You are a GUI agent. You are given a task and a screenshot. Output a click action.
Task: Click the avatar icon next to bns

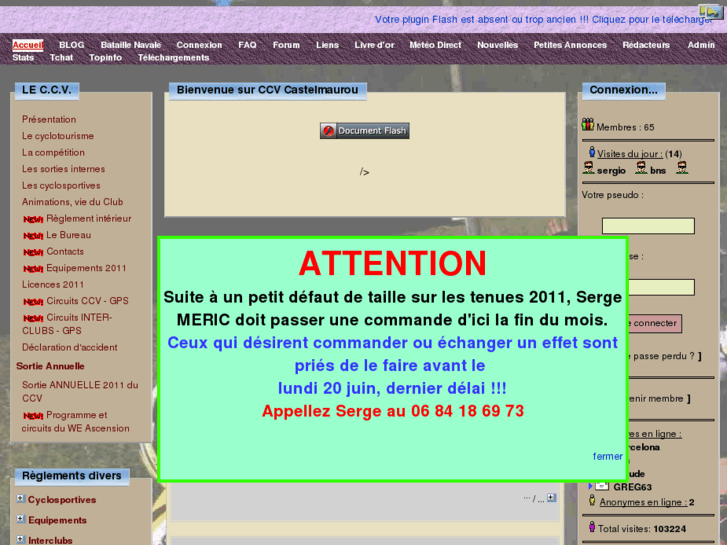(x=641, y=168)
